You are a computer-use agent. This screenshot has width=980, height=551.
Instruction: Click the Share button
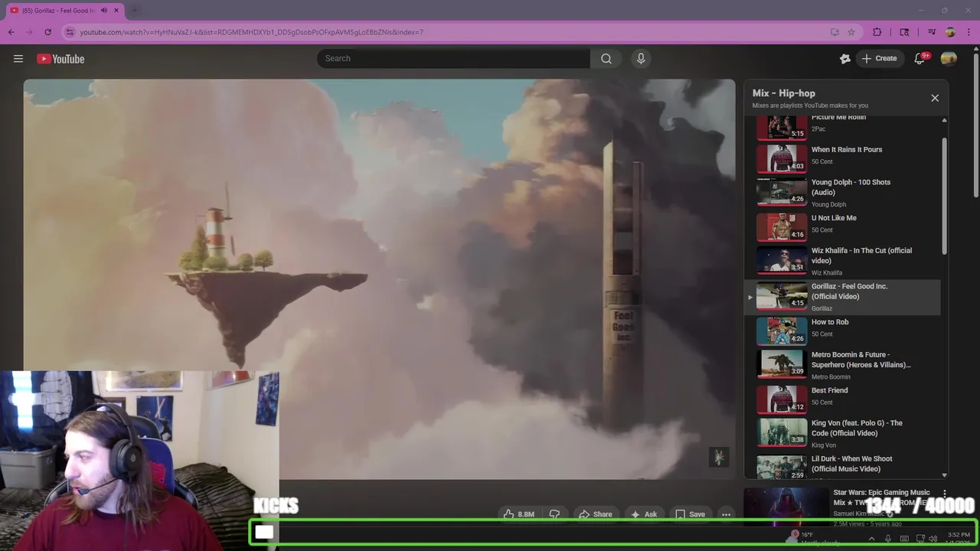pos(596,514)
